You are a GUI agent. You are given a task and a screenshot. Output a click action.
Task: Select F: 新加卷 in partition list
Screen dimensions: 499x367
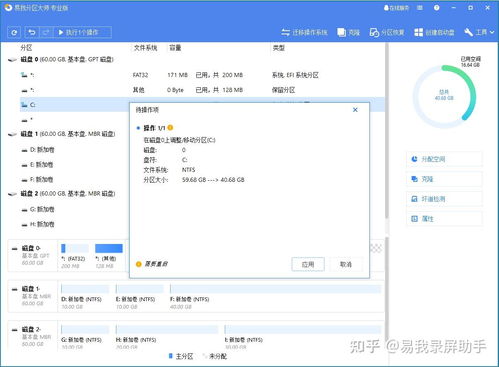(74, 180)
